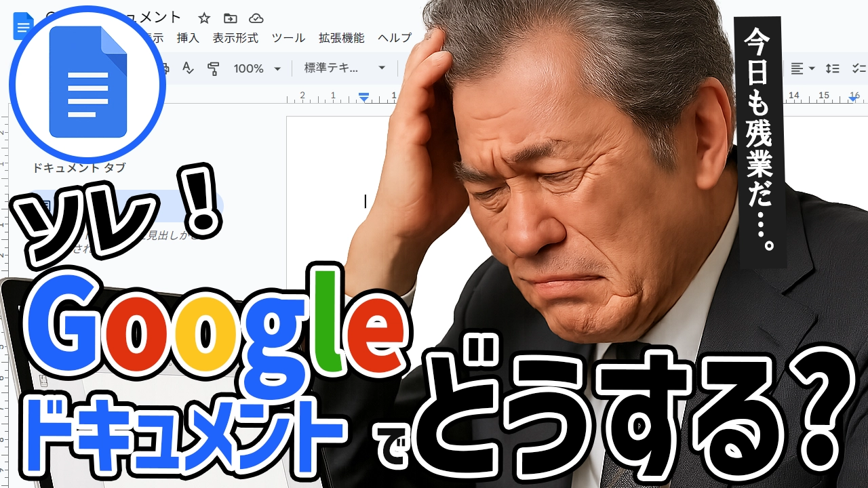Click the move to folder icon
Screen dimensions: 868x488
231,18
